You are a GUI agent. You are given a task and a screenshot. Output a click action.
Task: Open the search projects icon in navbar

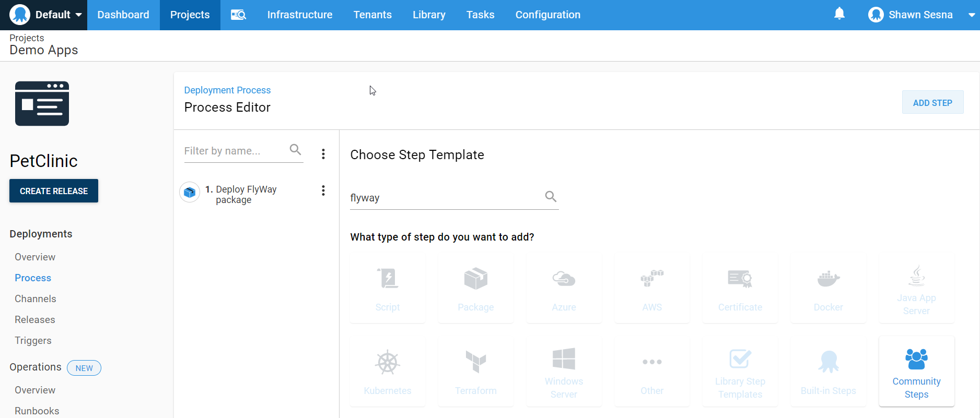click(x=238, y=15)
